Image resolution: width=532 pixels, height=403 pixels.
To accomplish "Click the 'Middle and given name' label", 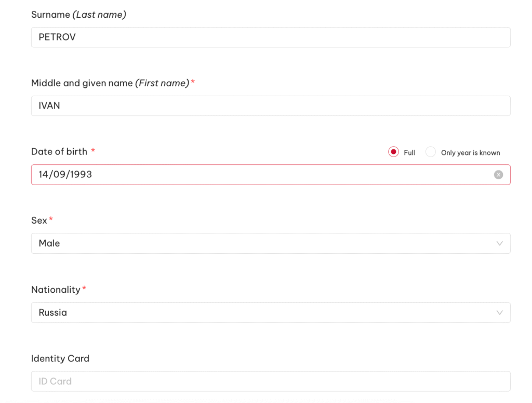I will tap(82, 83).
